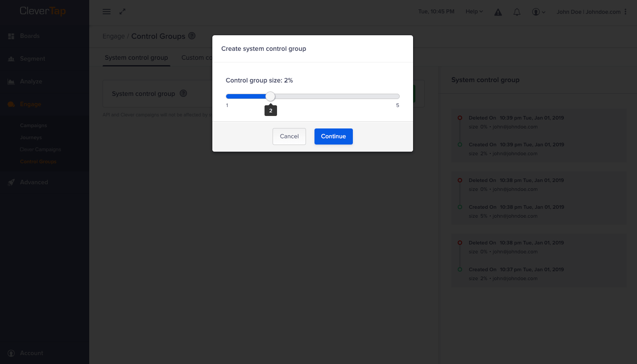
Task: Click the expand fullscreen arrows icon
Action: (x=123, y=12)
